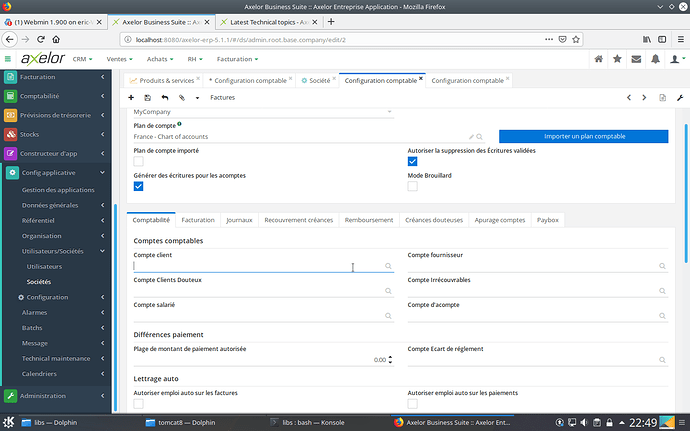The image size is (690, 431).
Task: Open the Ventes top menu dropdown
Action: click(x=119, y=59)
